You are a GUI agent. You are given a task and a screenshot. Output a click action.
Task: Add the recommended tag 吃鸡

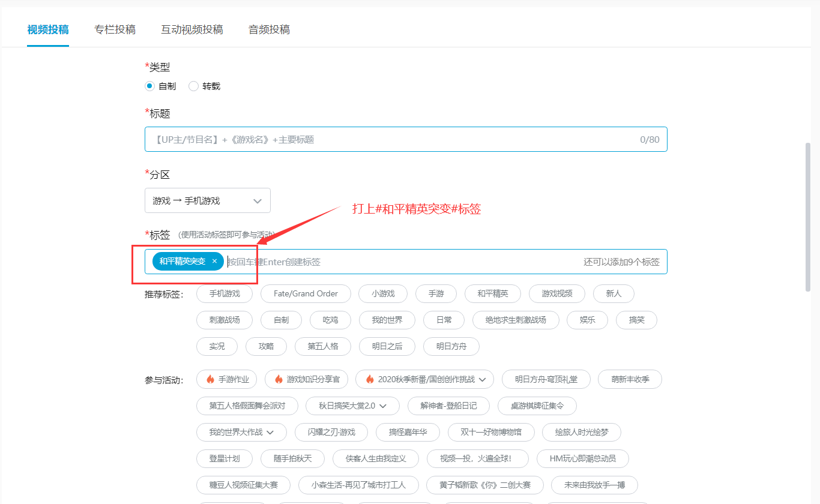click(x=330, y=320)
